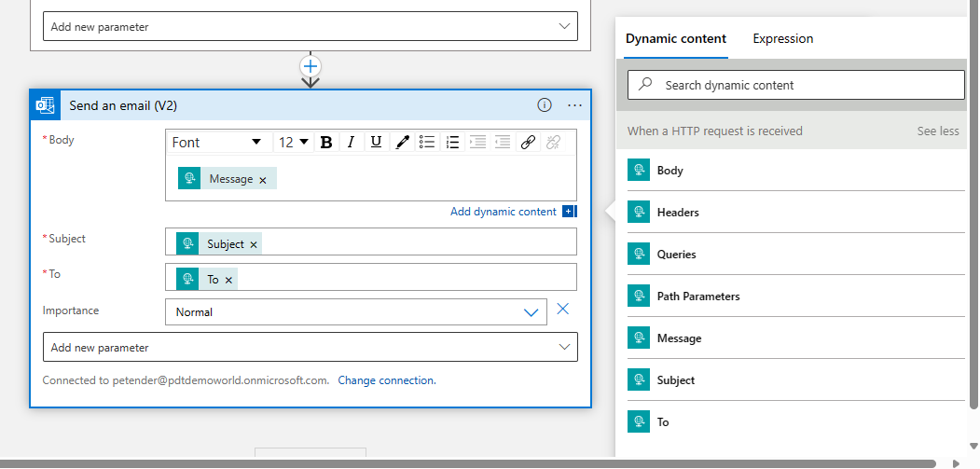Open the ellipsis menu on Send an email
This screenshot has height=469, width=980.
574,105
